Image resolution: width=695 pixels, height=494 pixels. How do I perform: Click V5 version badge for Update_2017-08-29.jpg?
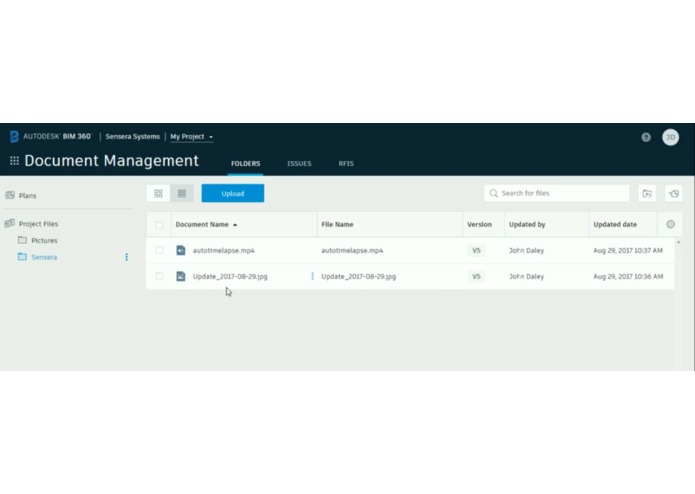476,276
